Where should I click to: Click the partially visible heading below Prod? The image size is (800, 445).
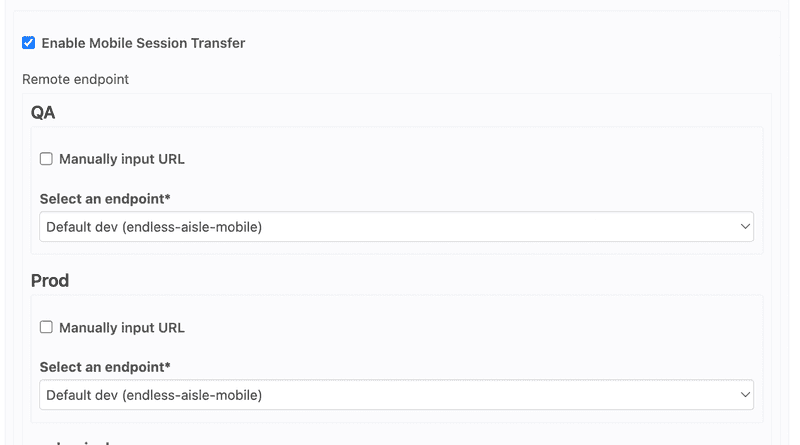pos(75,441)
